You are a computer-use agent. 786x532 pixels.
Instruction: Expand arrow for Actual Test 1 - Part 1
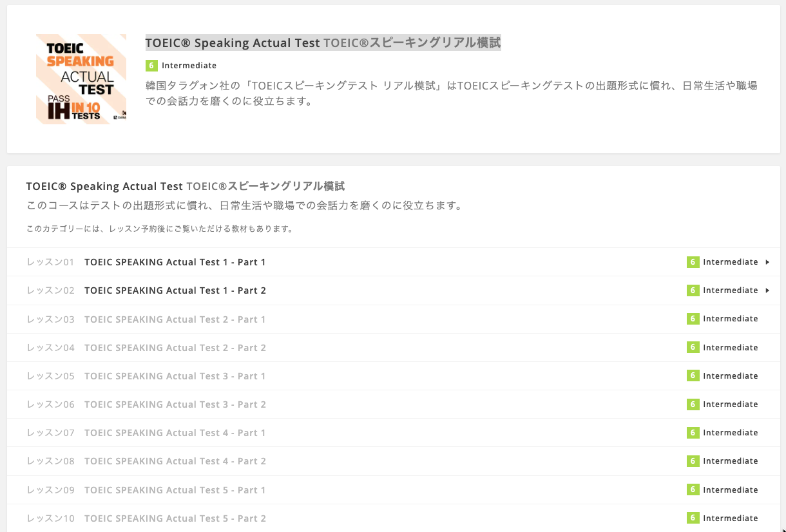tap(767, 262)
